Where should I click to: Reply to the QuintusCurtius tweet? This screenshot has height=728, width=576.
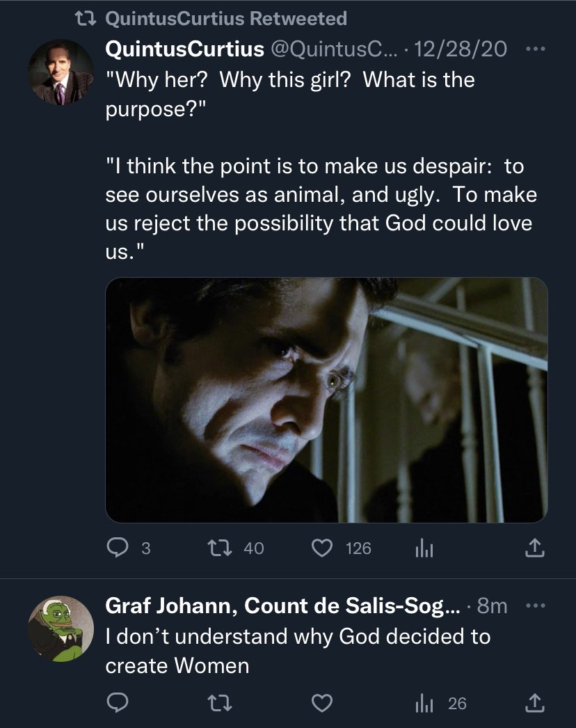coord(118,548)
